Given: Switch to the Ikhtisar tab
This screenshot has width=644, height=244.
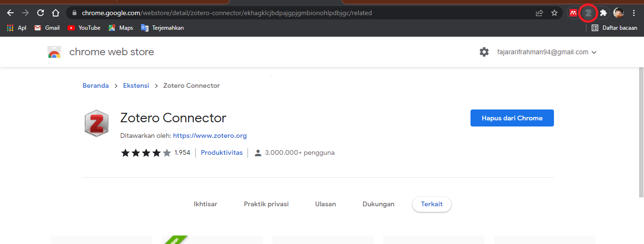Looking at the screenshot, I should [x=206, y=204].
